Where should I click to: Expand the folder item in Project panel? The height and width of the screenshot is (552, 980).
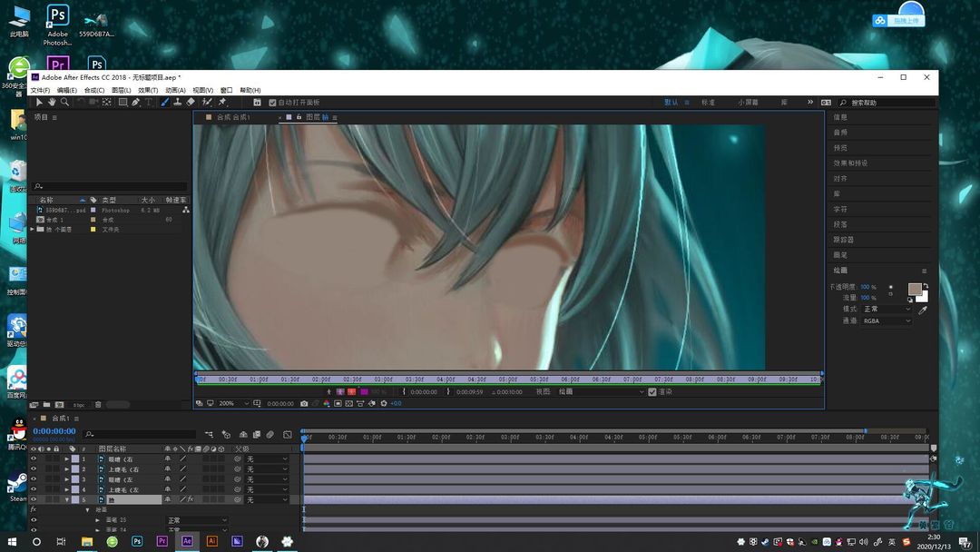click(33, 230)
